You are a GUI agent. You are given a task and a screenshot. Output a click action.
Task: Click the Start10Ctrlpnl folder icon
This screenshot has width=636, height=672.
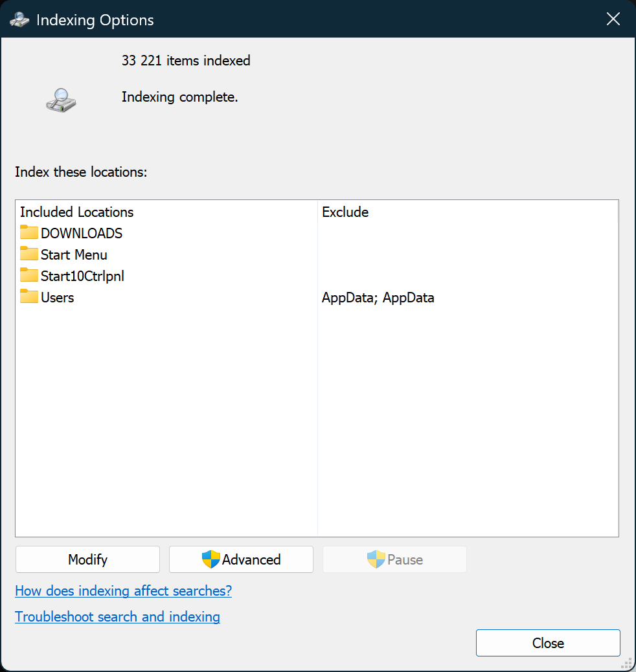click(29, 276)
